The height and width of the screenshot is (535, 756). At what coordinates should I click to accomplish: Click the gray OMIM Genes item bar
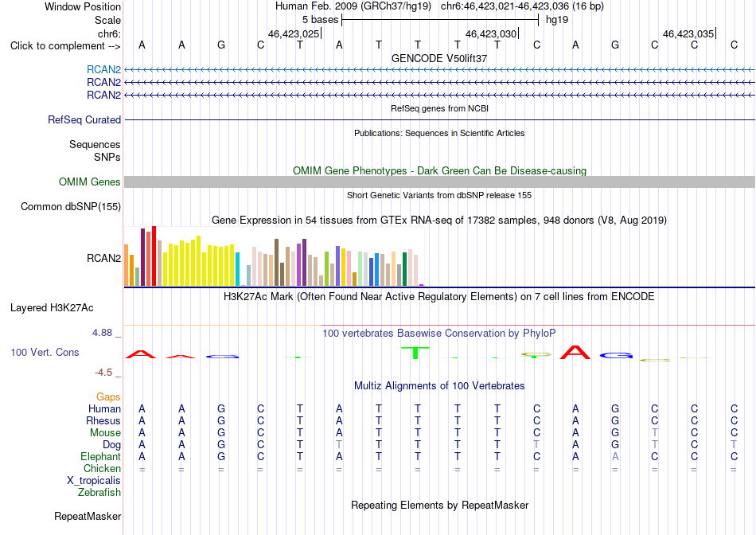[439, 182]
